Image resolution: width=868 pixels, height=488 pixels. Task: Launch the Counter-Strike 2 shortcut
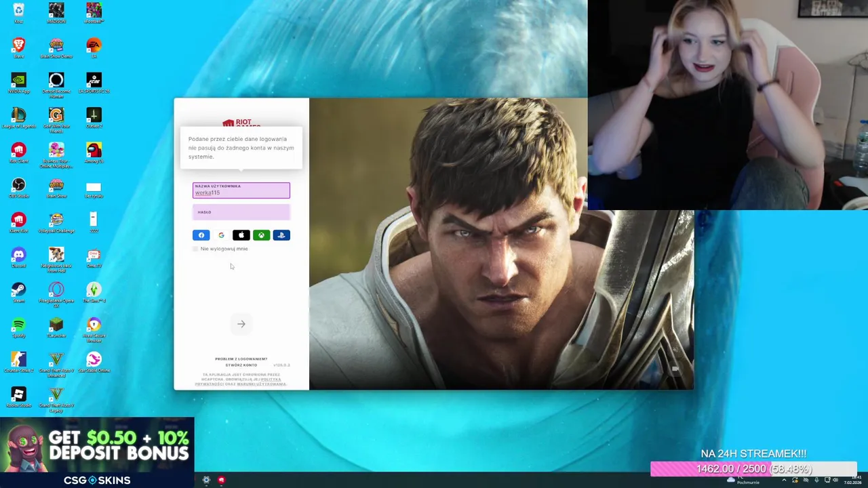coord(18,363)
